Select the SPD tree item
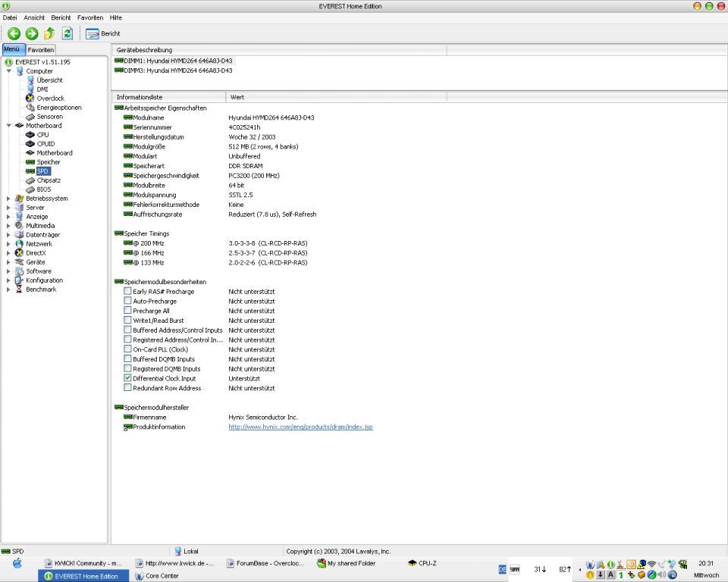The width and height of the screenshot is (728, 582). coord(42,171)
